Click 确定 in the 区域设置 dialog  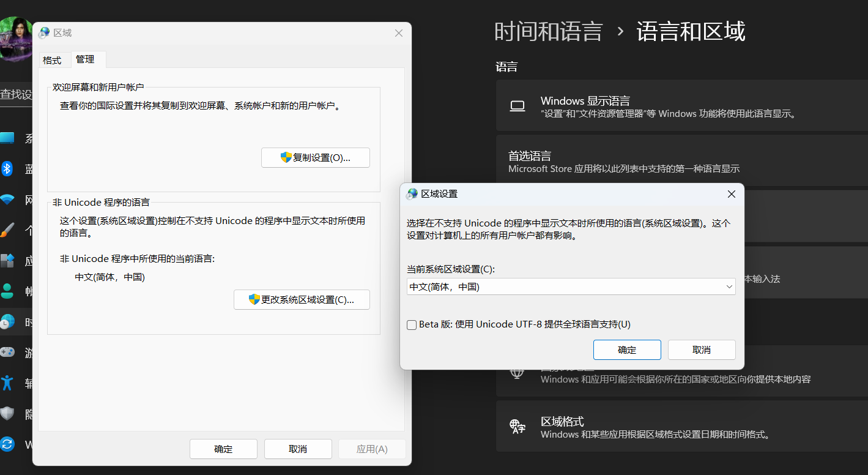tap(627, 350)
